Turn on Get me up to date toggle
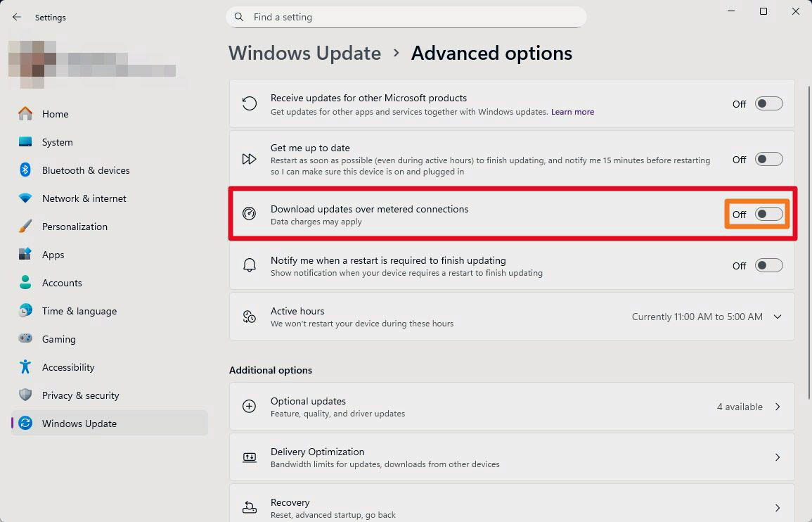The height and width of the screenshot is (522, 812). pyautogui.click(x=768, y=160)
